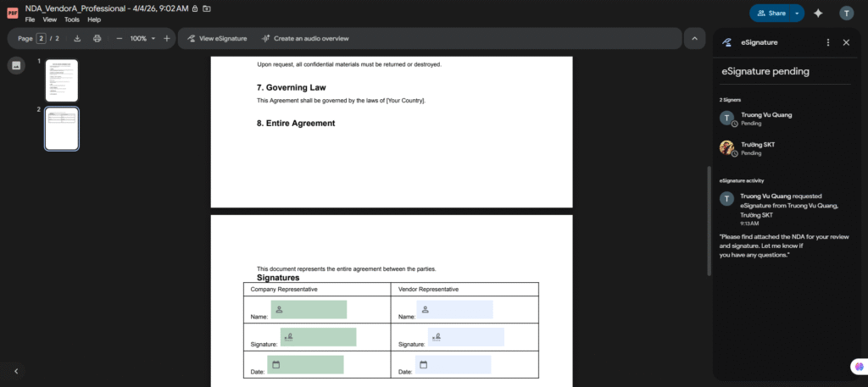Open Gemini sparkle icon next to Share

(818, 14)
